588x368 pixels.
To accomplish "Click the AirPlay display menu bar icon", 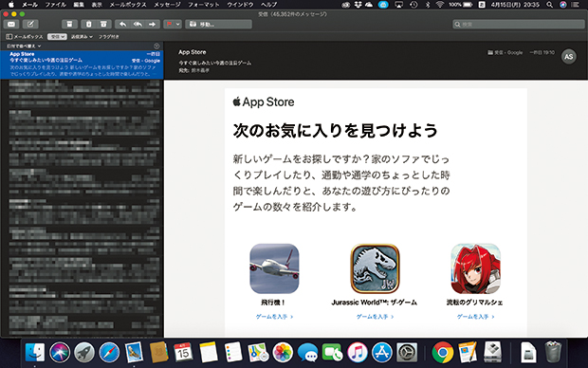I will (398, 5).
